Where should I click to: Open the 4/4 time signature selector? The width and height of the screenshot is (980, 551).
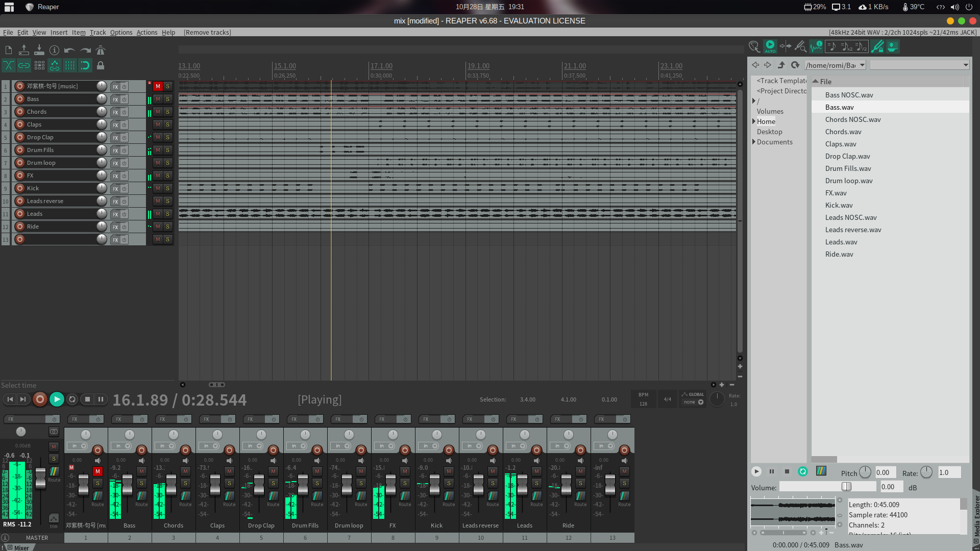click(668, 399)
